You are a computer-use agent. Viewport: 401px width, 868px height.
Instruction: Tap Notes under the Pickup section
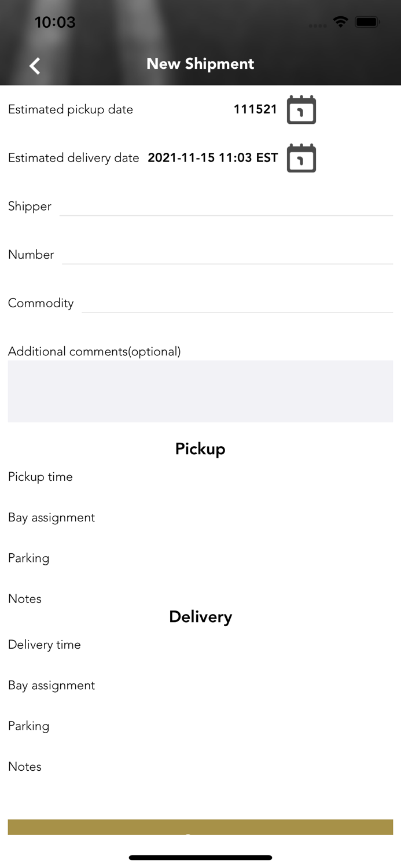25,598
